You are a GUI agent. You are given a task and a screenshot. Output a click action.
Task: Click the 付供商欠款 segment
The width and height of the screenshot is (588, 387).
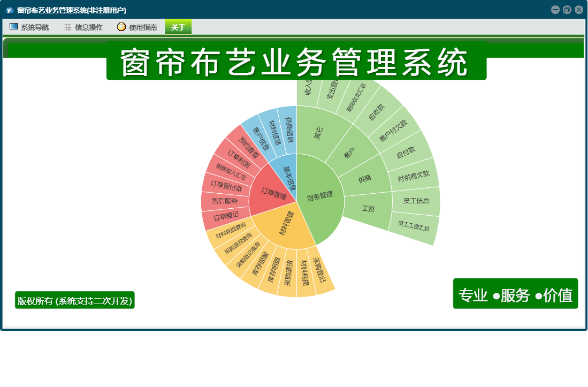413,176
